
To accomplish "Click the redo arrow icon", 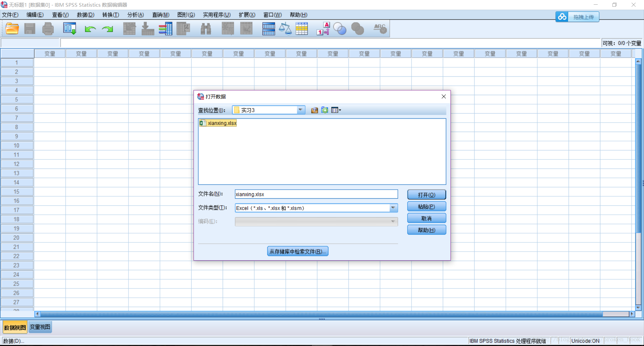I will coord(108,29).
